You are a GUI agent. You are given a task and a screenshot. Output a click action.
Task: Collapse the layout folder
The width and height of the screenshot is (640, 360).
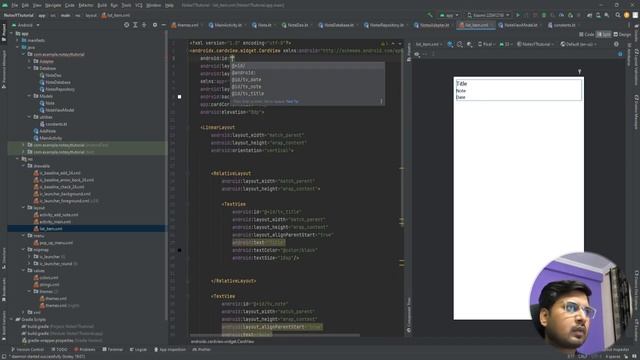pos(24,207)
